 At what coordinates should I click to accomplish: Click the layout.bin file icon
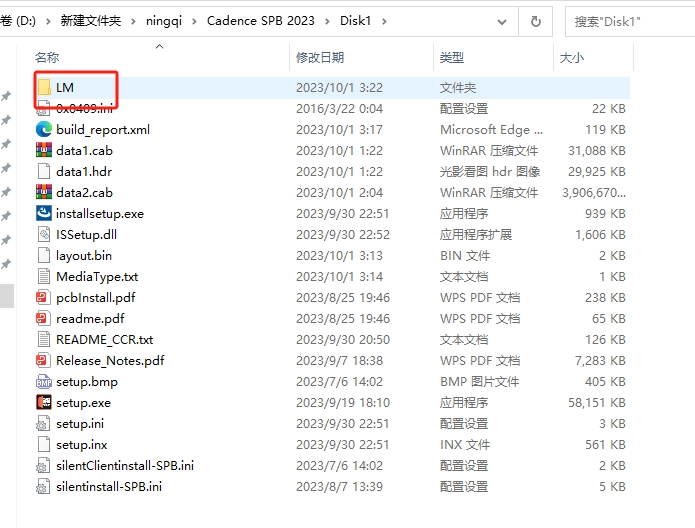(x=44, y=255)
